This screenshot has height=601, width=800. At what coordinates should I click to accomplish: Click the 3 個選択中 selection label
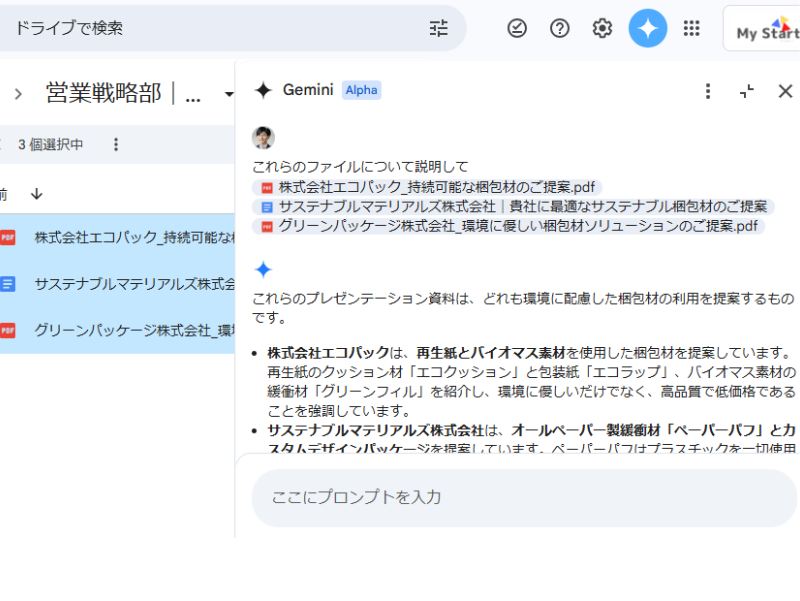pyautogui.click(x=51, y=144)
